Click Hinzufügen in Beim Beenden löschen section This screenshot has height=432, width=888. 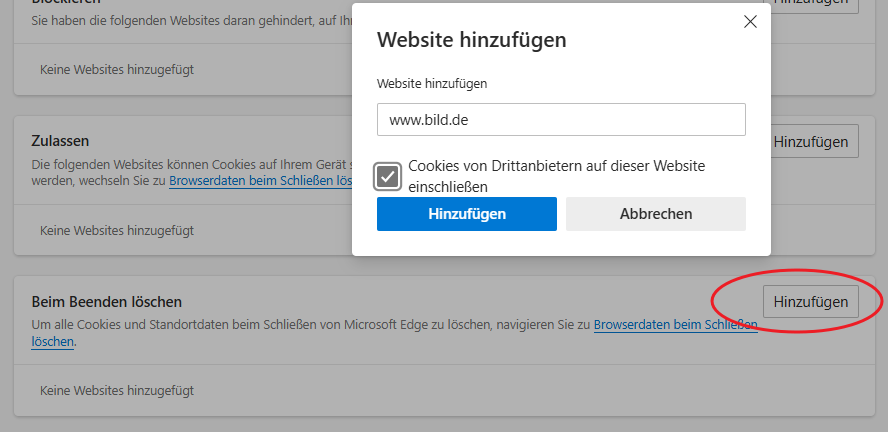pos(810,302)
